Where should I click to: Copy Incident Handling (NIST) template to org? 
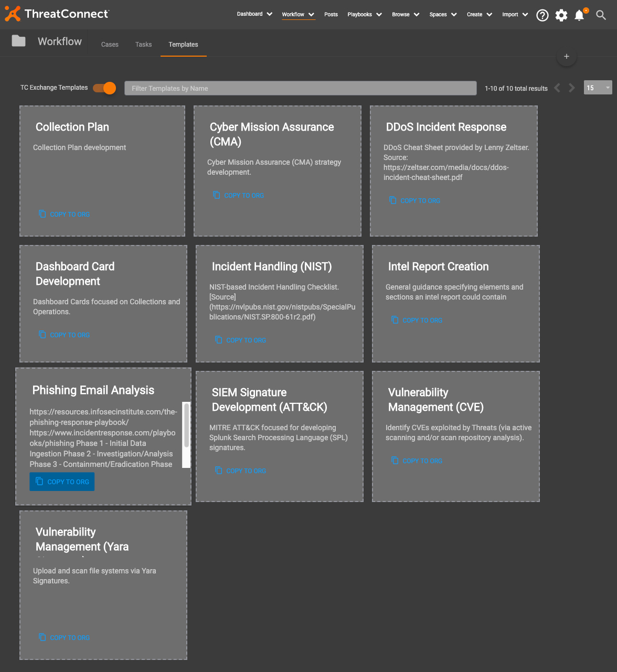[x=241, y=340]
